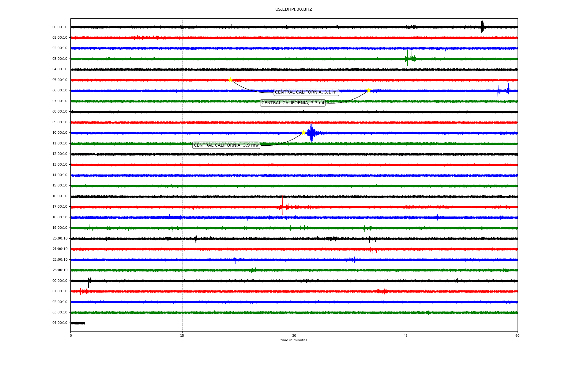Click the CENTRAL CALIFORNIA, 3.9 mw label
Screen dimensions: 588x368
(x=226, y=145)
